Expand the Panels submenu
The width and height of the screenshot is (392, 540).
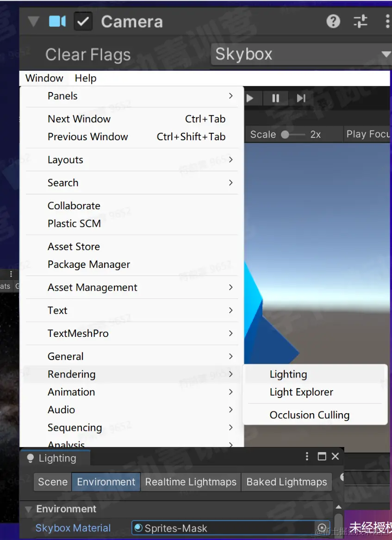(x=132, y=96)
